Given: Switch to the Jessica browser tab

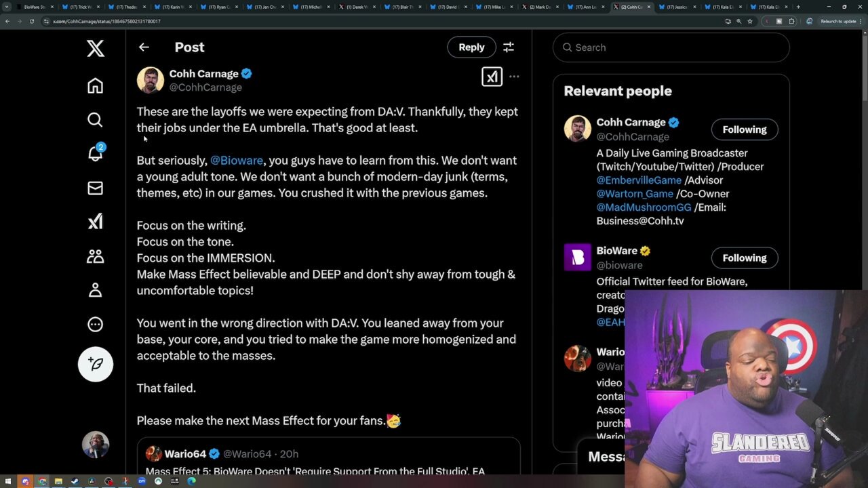Looking at the screenshot, I should click(677, 7).
